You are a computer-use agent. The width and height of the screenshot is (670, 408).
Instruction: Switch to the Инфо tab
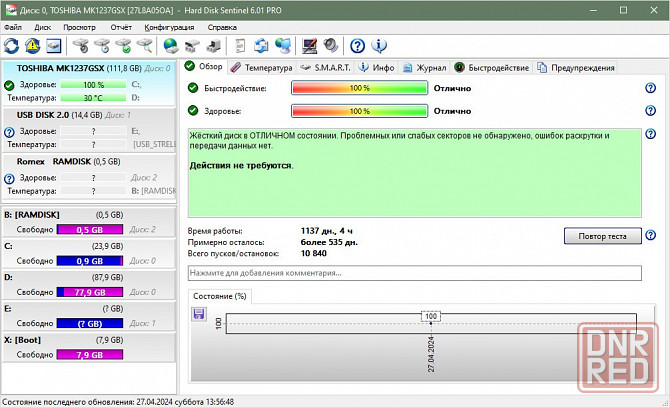(376, 68)
